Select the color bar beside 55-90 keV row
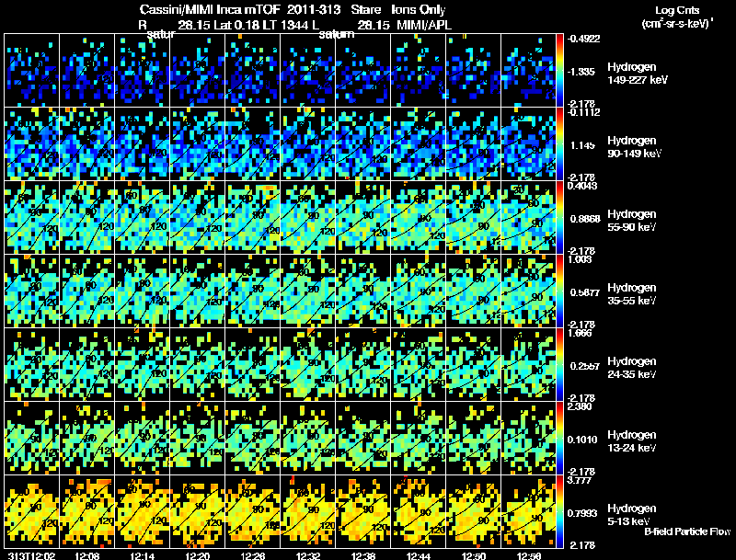This screenshot has width=736, height=560. 559,218
